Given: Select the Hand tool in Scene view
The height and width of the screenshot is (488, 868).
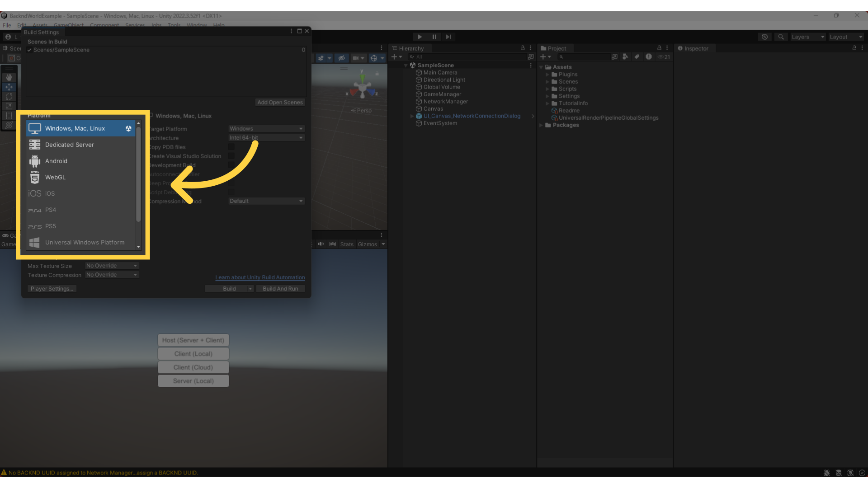Looking at the screenshot, I should (9, 77).
